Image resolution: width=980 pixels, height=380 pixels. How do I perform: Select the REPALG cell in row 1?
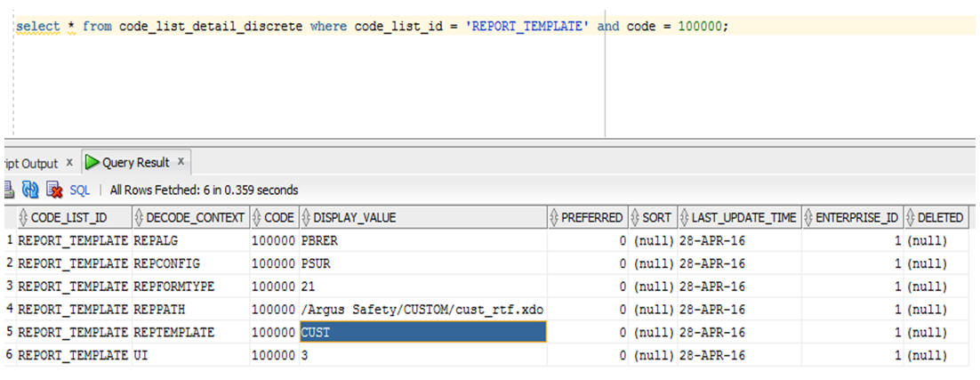[190, 240]
